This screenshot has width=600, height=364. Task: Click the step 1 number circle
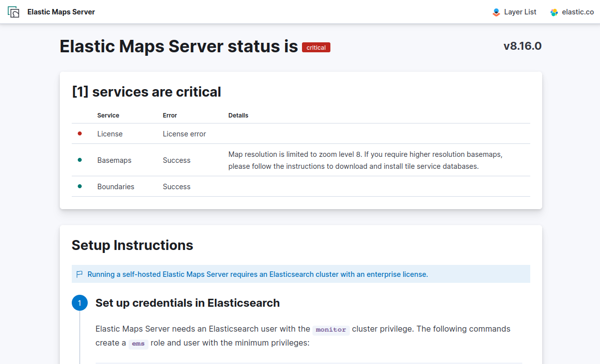(x=80, y=303)
